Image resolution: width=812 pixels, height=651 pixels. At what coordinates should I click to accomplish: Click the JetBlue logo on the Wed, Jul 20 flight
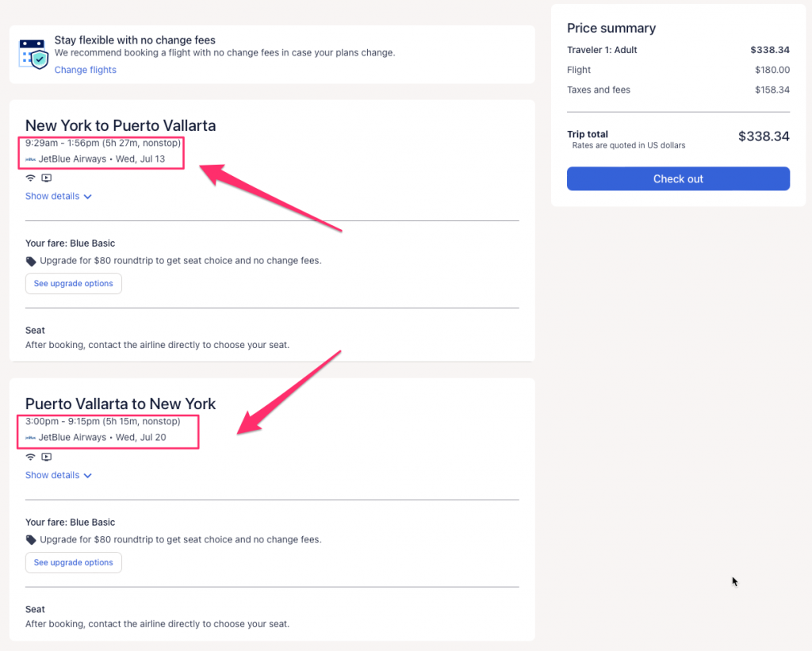pos(31,438)
